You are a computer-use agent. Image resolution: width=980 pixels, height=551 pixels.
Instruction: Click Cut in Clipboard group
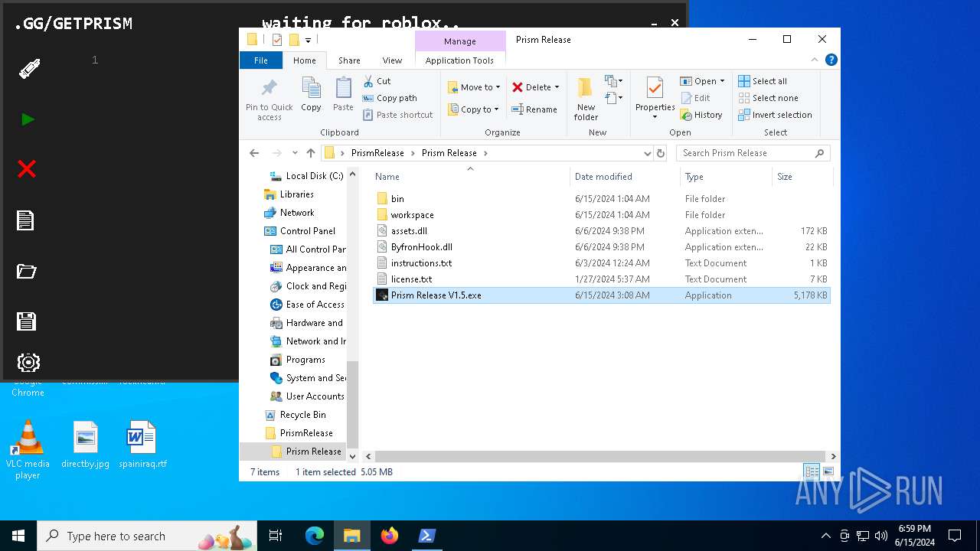(377, 81)
